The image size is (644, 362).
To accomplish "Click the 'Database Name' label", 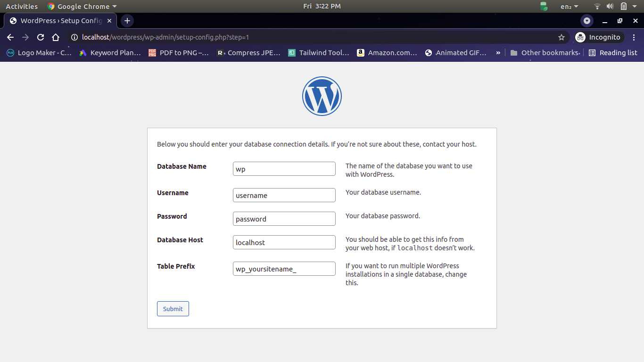I will coord(182,166).
